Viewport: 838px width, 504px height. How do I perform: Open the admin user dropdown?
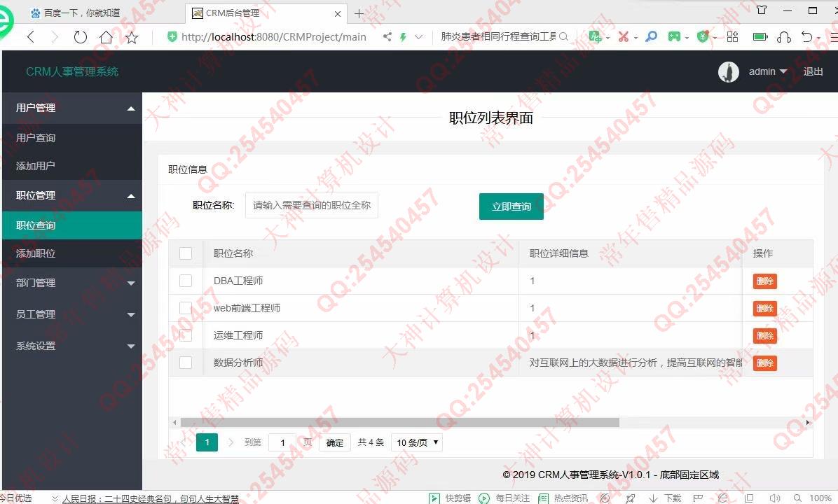click(x=767, y=71)
